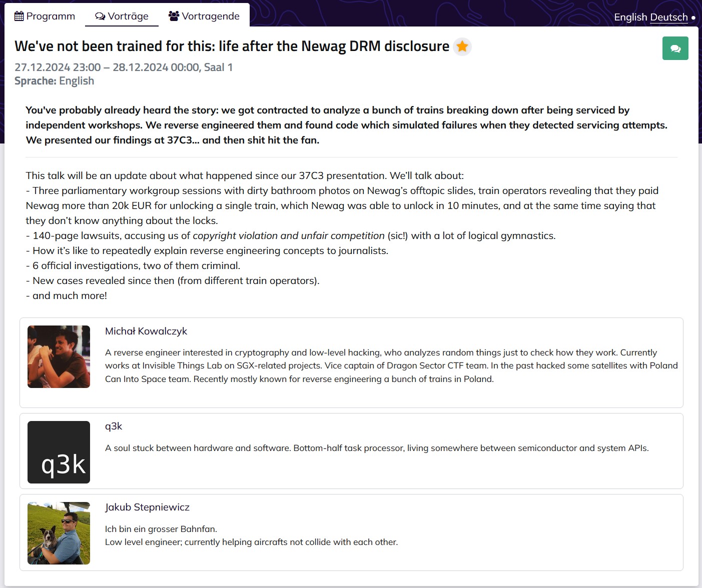This screenshot has height=588, width=702.
Task: Click the line '- and much more!'
Action: (x=67, y=295)
